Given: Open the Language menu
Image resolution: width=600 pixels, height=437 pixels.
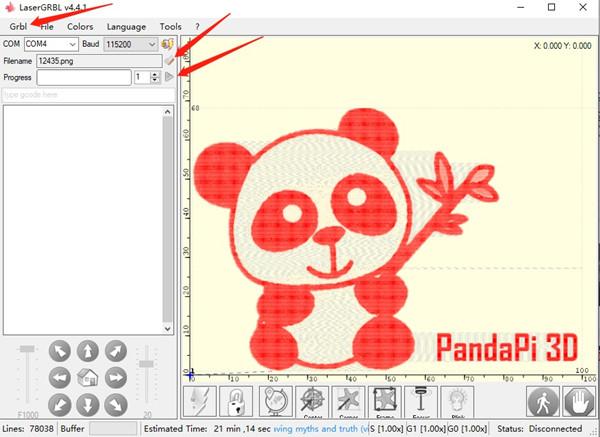Looking at the screenshot, I should [126, 26].
